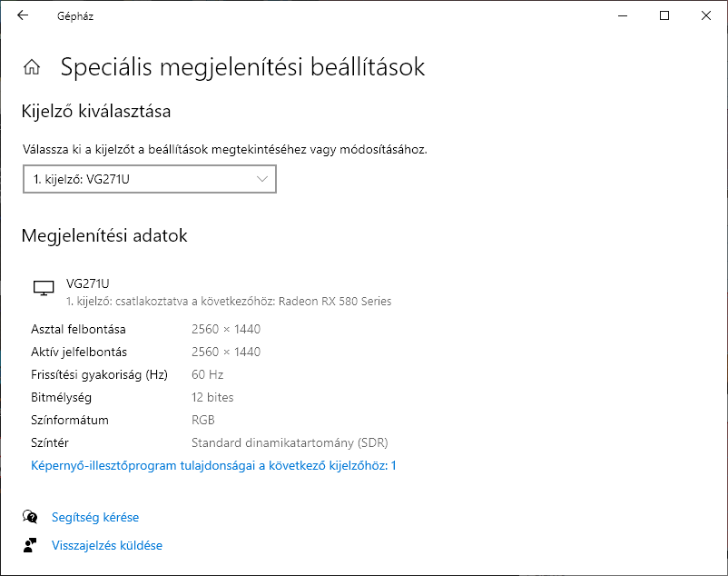The image size is (728, 576).
Task: Click the Segítség kérése chat icon
Action: pos(30,517)
